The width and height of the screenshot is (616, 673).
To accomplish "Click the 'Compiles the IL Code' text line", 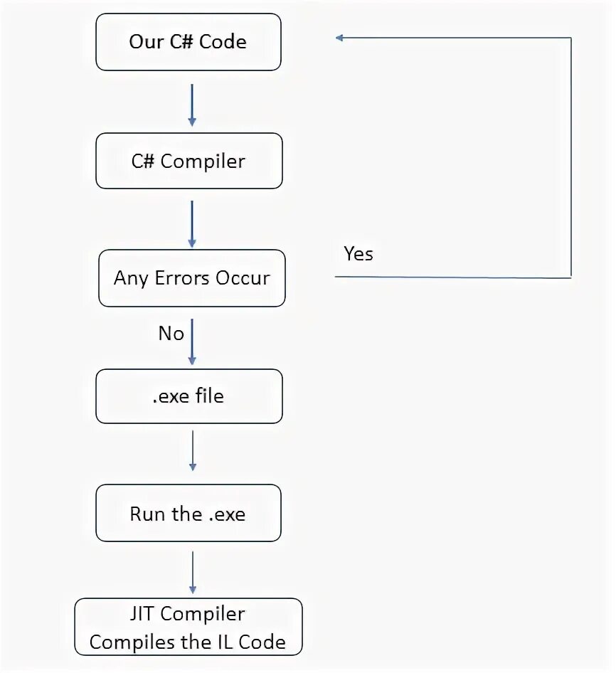I will pyautogui.click(x=188, y=642).
